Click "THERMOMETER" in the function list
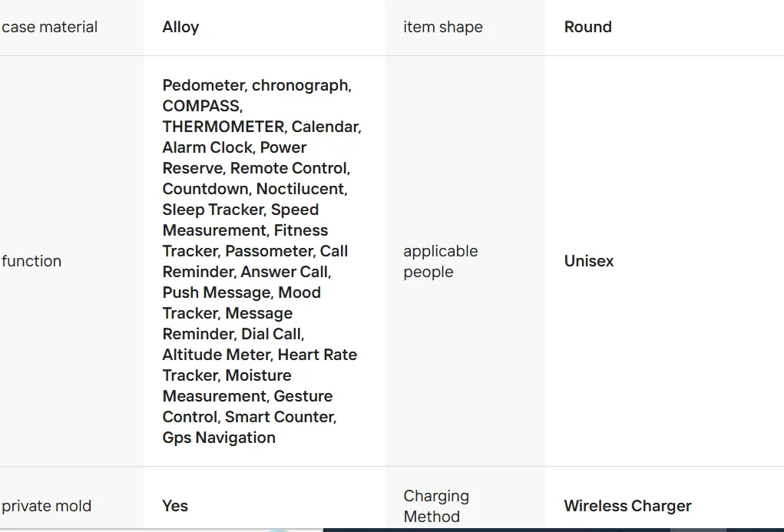 [x=223, y=127]
